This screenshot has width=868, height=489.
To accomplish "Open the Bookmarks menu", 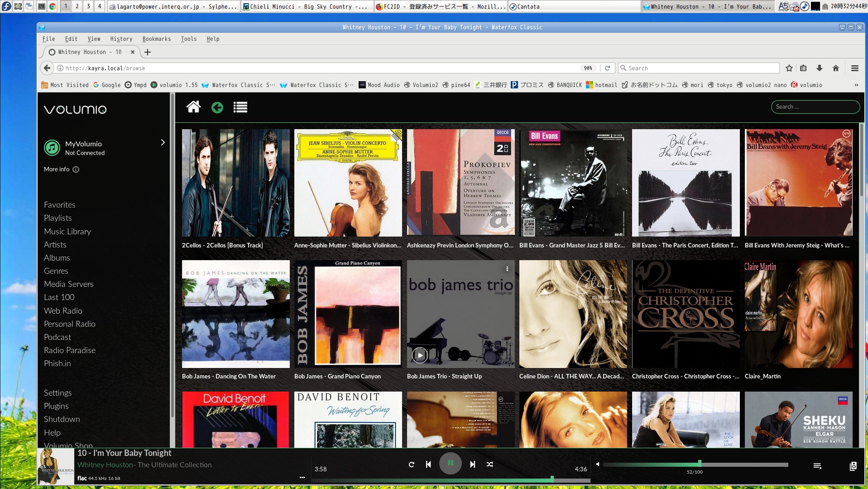I will (156, 39).
